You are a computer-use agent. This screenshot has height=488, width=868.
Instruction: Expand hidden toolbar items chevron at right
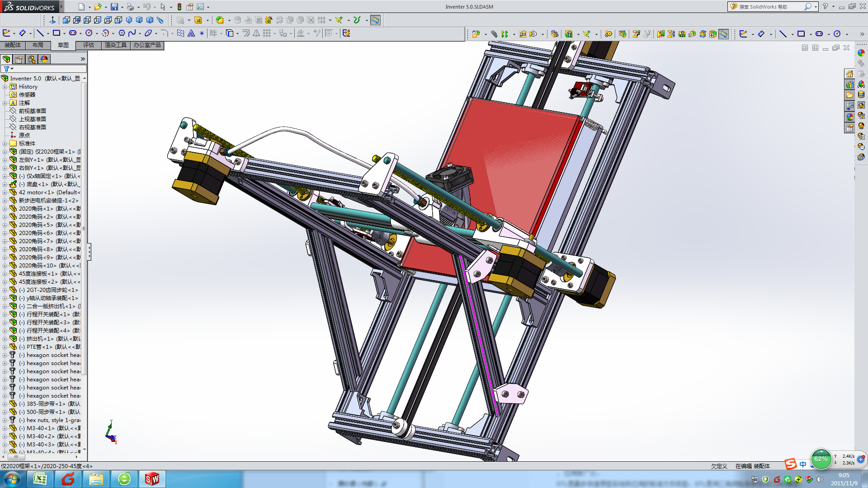coord(862,34)
